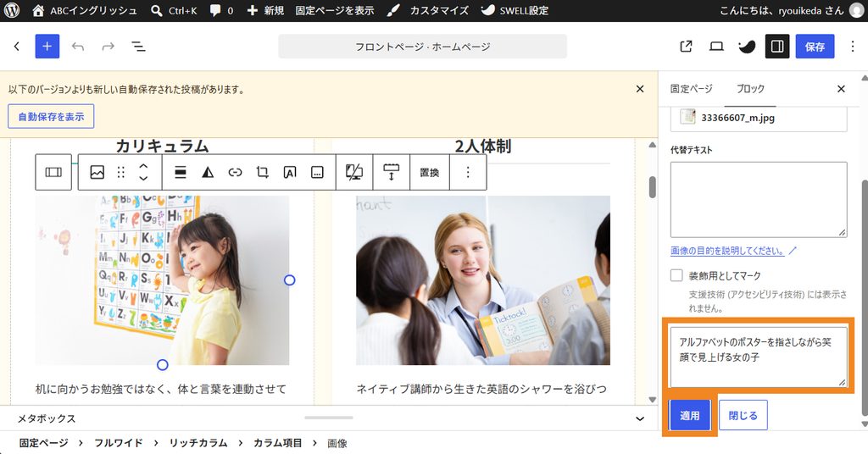868x454 pixels.
Task: Check 装飾用としてマーク checkbox
Action: 676,275
